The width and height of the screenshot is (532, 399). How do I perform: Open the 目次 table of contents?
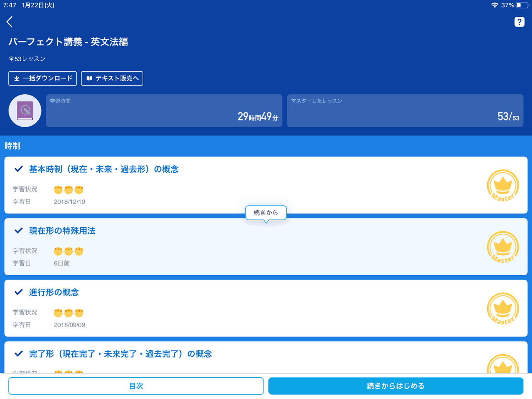(x=136, y=386)
